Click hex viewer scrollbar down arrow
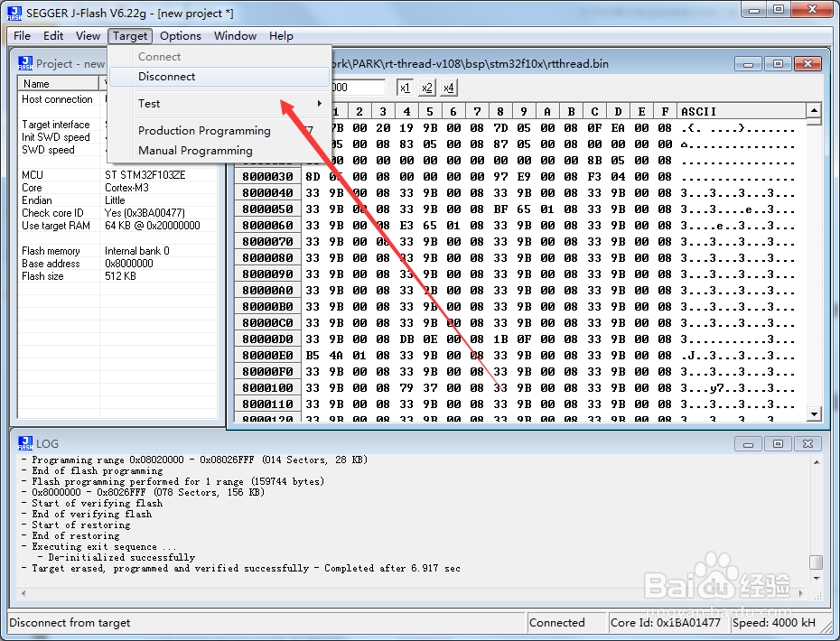Image resolution: width=840 pixels, height=641 pixels. [x=814, y=413]
